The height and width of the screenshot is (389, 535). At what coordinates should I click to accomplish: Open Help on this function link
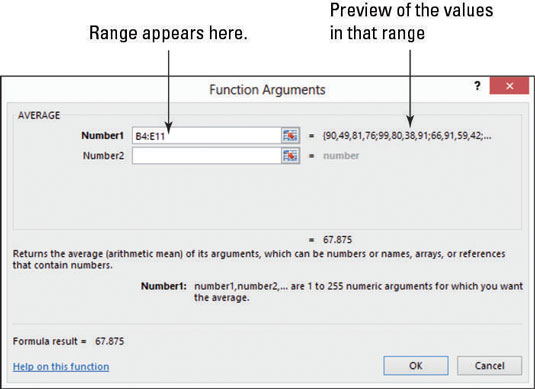point(61,366)
